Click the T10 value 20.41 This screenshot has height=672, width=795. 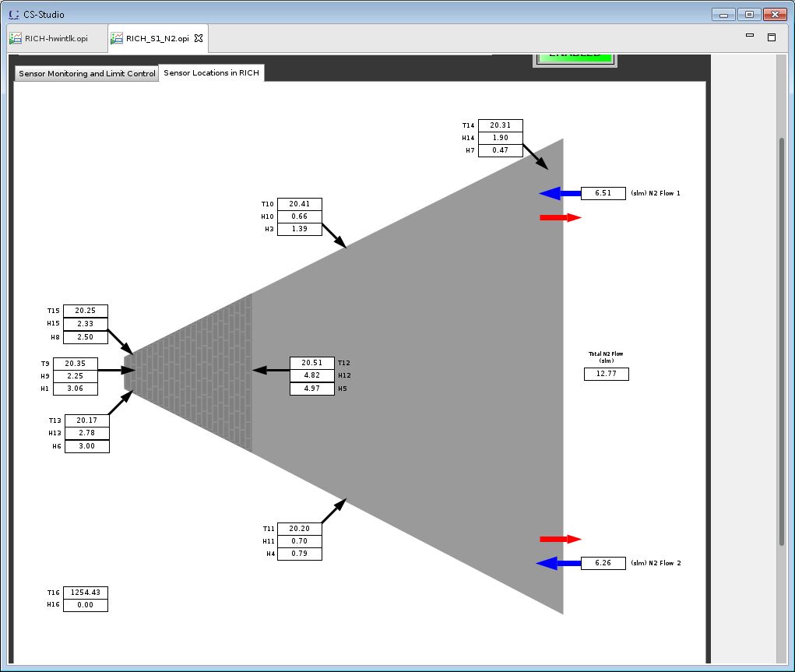300,204
